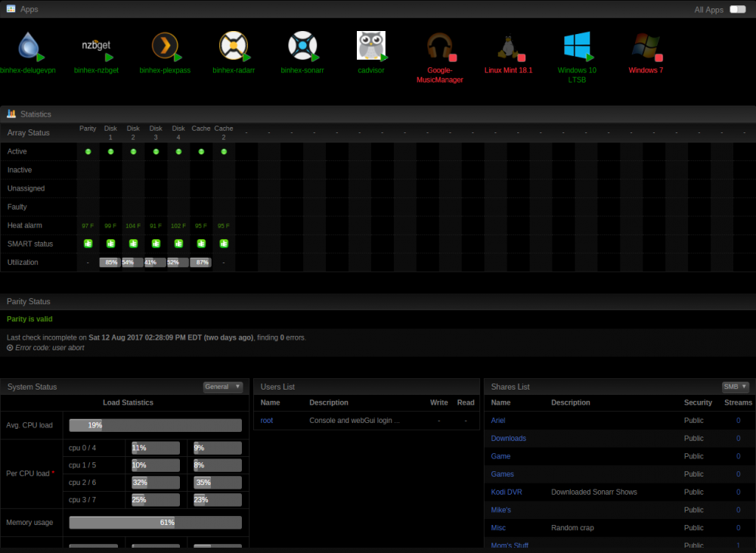Click the error code bullet icon

10,347
